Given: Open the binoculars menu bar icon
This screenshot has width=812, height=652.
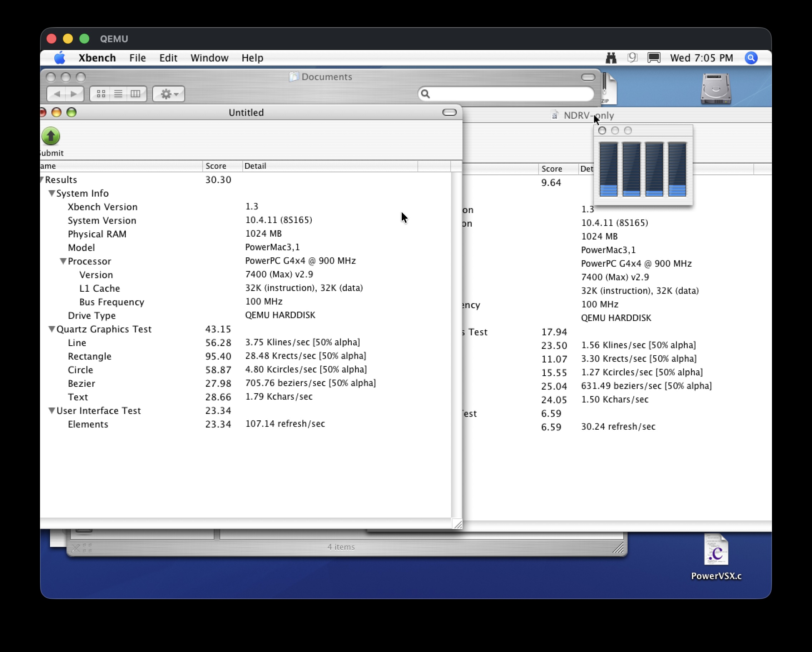Looking at the screenshot, I should pos(611,58).
